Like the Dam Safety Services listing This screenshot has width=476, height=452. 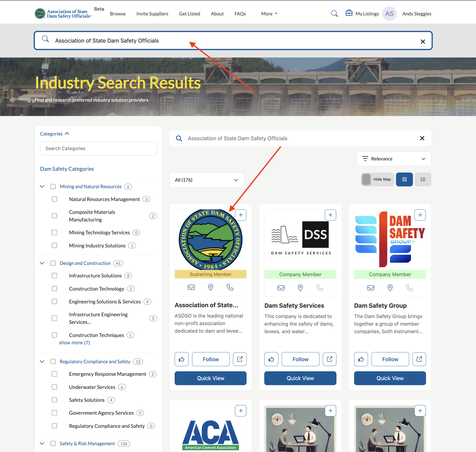[271, 359]
